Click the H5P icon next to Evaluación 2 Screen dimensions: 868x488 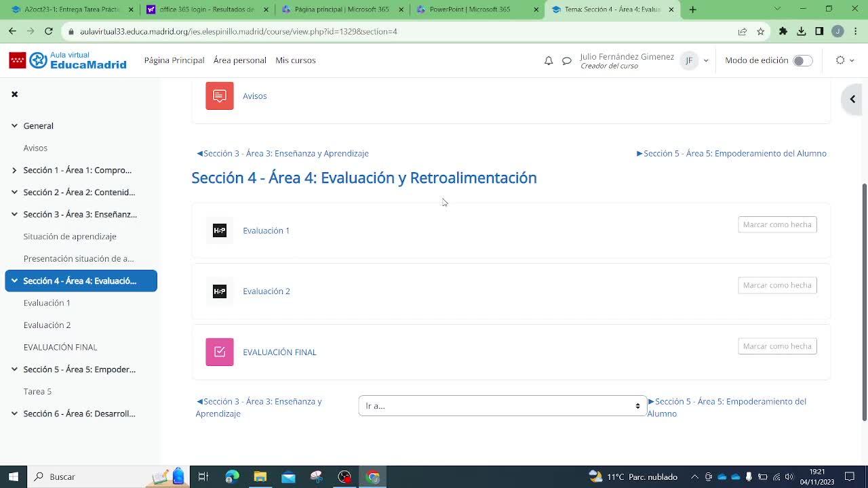coord(220,291)
